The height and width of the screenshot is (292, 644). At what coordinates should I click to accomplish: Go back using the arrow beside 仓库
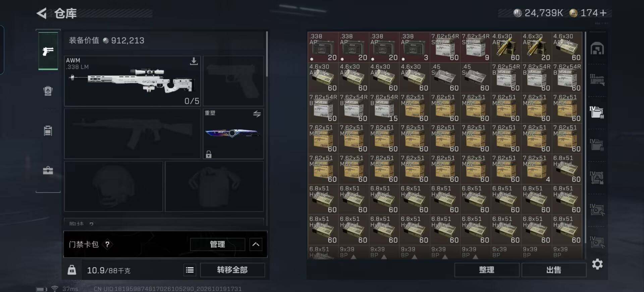coord(42,13)
